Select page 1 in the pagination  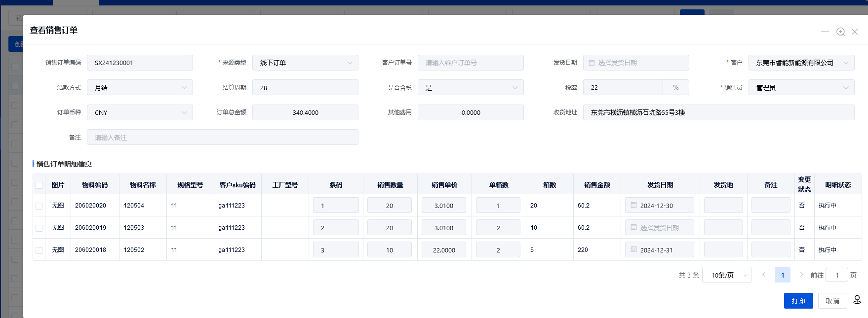pos(783,275)
